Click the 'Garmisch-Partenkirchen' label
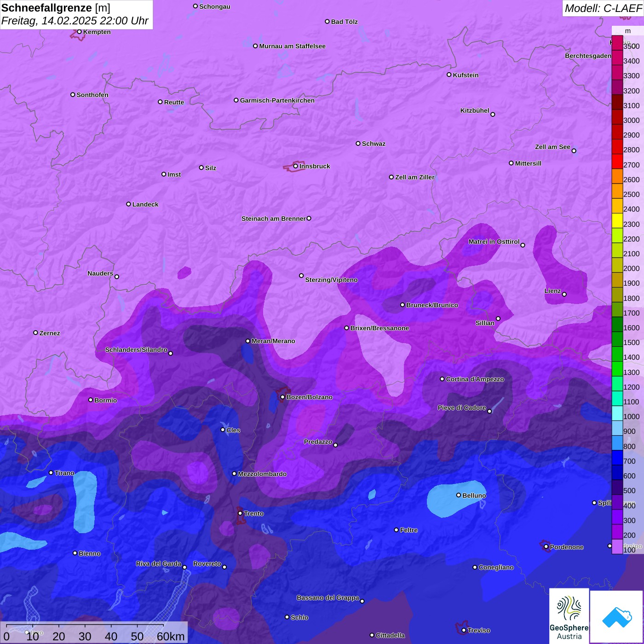644x644 pixels. 277,100
